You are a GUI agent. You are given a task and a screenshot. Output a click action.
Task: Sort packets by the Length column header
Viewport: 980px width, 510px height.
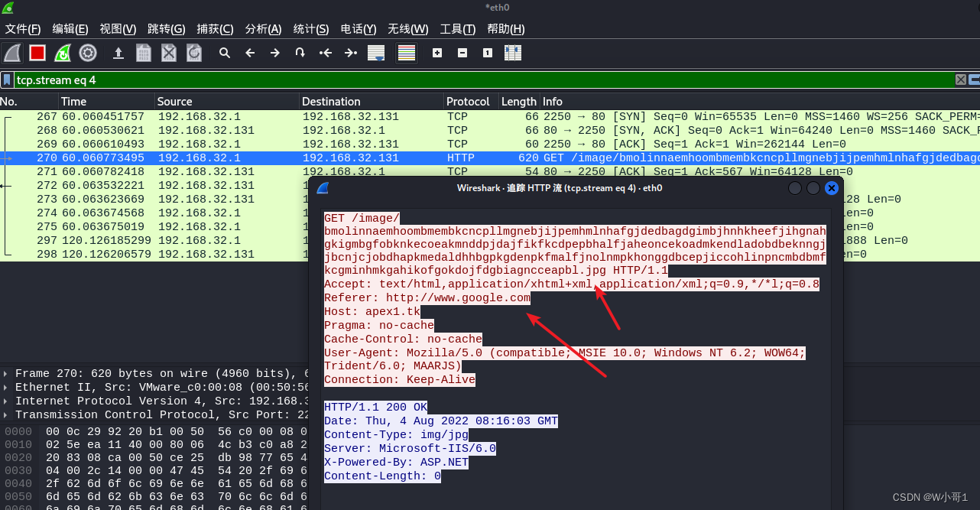(519, 101)
